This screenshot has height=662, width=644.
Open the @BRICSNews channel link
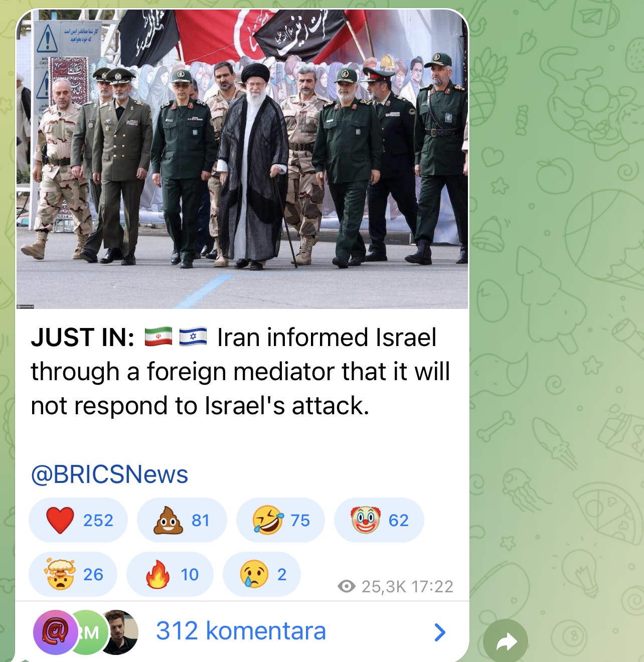point(109,474)
